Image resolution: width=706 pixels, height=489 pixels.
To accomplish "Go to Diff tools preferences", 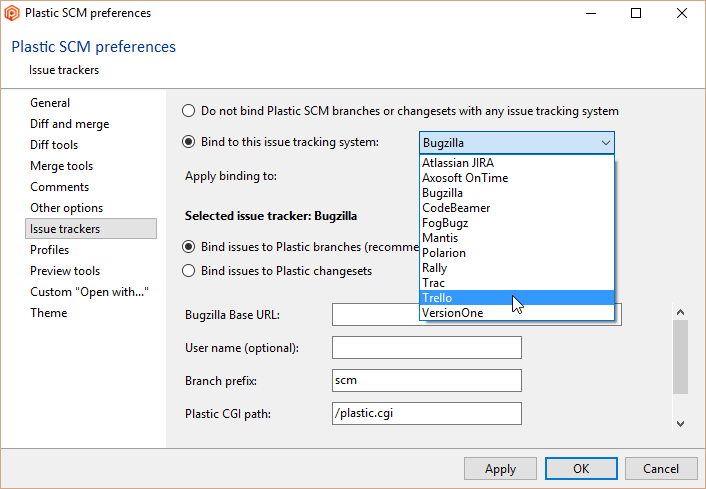I will click(x=54, y=145).
